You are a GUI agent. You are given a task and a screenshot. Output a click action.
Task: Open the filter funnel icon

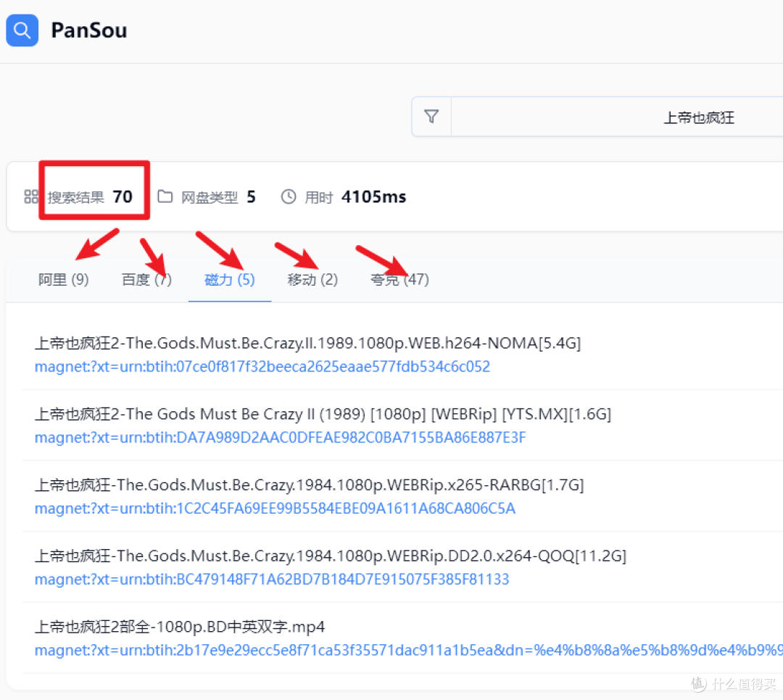[431, 117]
